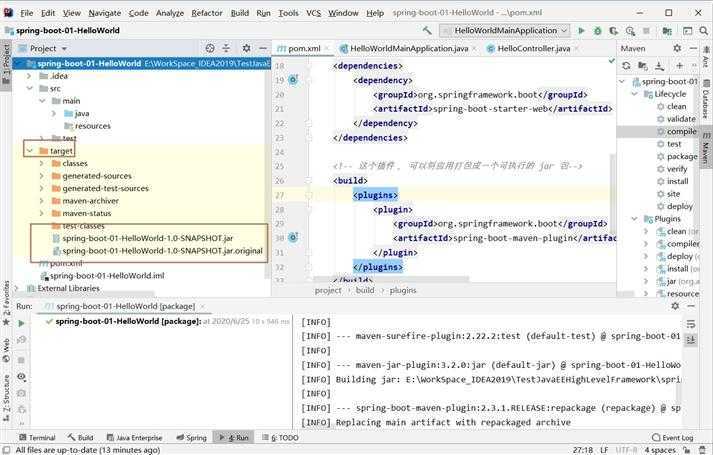
Task: Click gutter icon on line 30
Action: pyautogui.click(x=293, y=237)
